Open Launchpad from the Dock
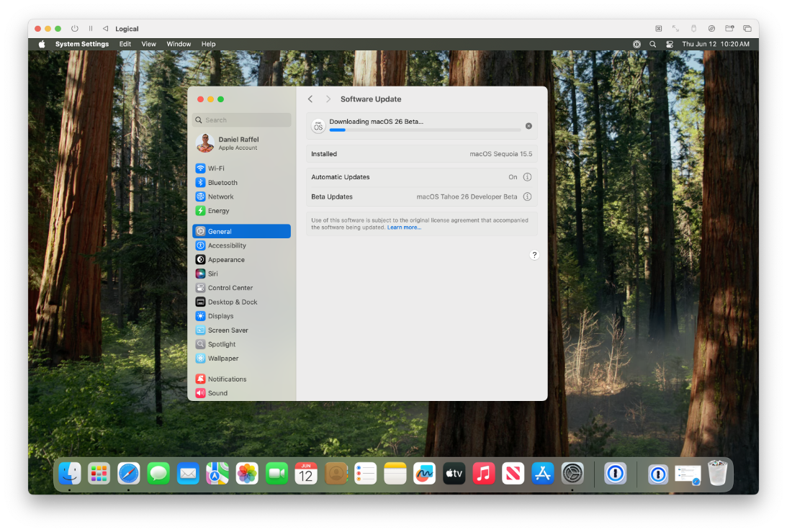The width and height of the screenshot is (787, 532). (99, 473)
